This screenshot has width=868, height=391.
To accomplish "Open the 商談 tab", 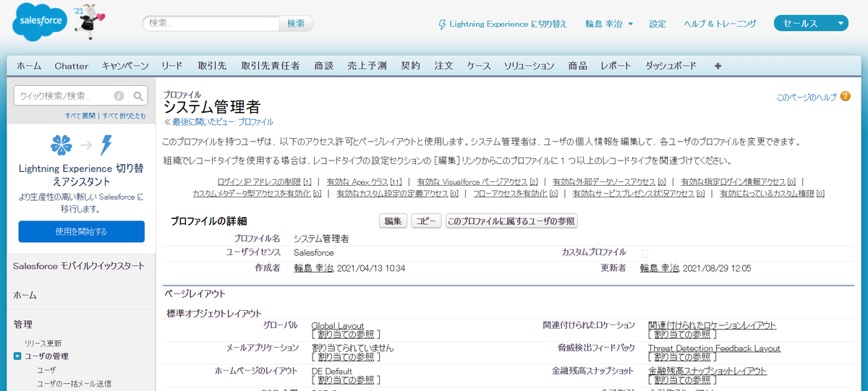I will 324,66.
